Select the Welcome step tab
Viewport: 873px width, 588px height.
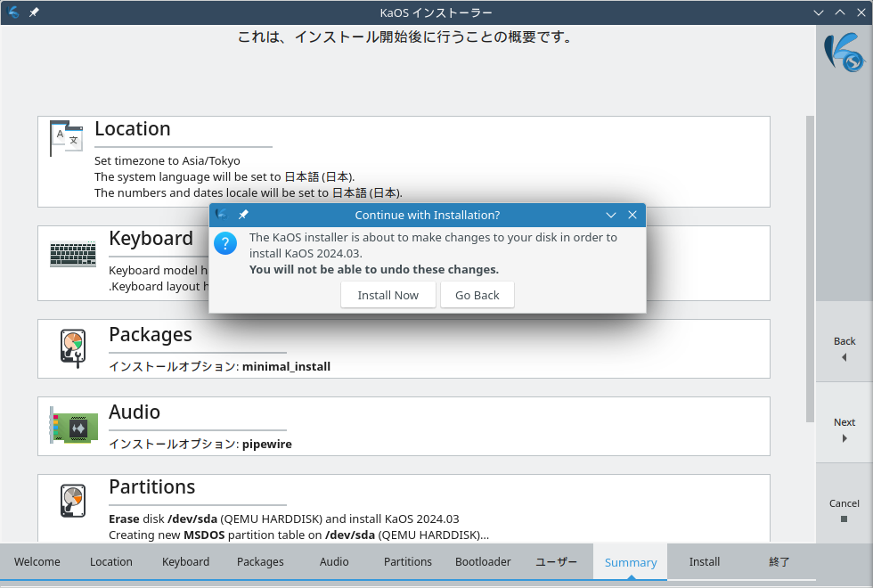tap(37, 562)
